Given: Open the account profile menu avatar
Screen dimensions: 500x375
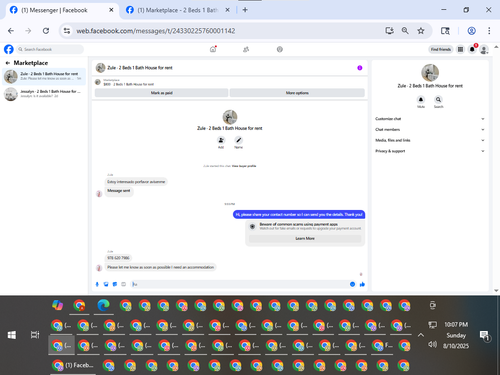Looking at the screenshot, I should pyautogui.click(x=484, y=50).
